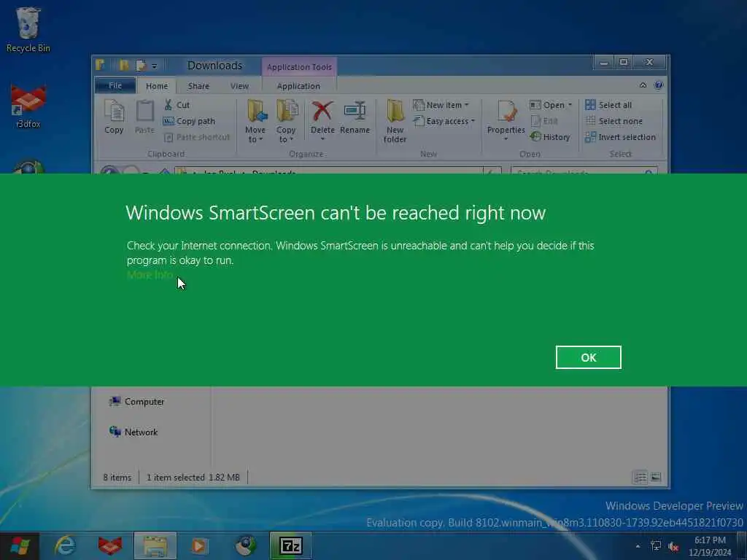This screenshot has height=560, width=747.
Task: Switch to details view icon
Action: coord(640,477)
